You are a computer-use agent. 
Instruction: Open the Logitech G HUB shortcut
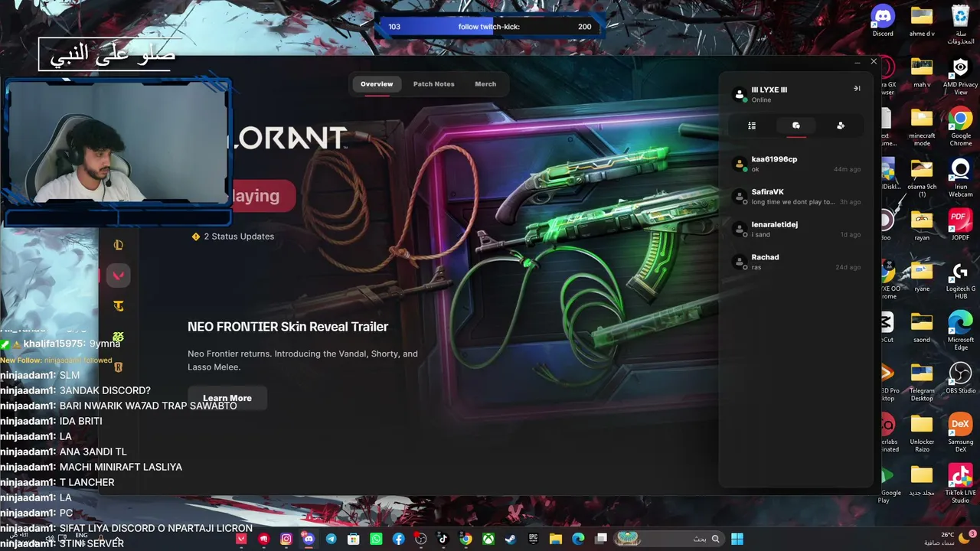coord(961,280)
